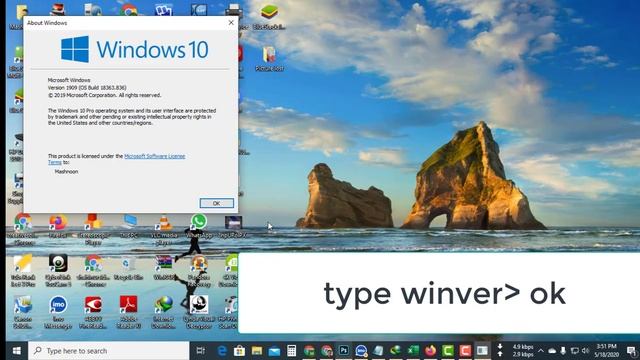
Task: Click the OneDrive cloud tray icon
Action: (552, 351)
